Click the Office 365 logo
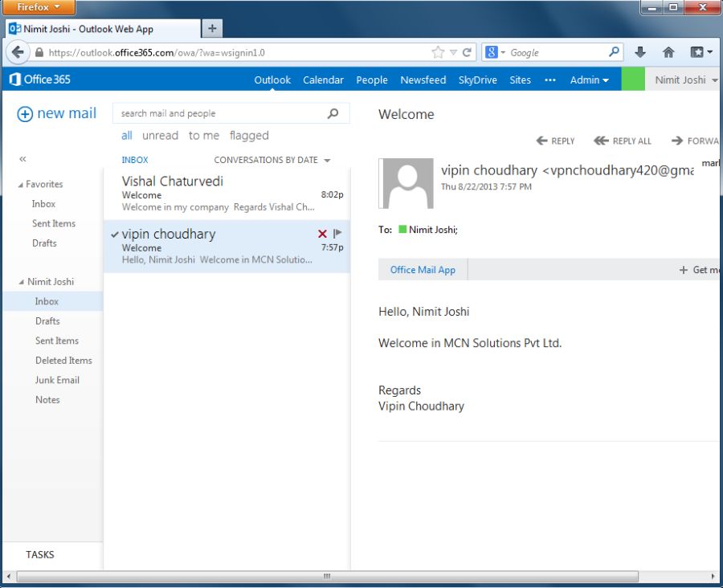 pyautogui.click(x=39, y=80)
